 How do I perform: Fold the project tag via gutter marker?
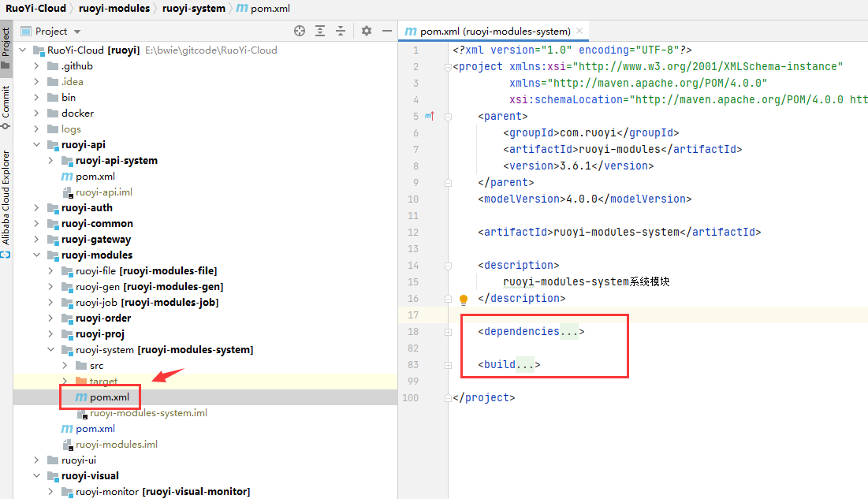pos(448,67)
